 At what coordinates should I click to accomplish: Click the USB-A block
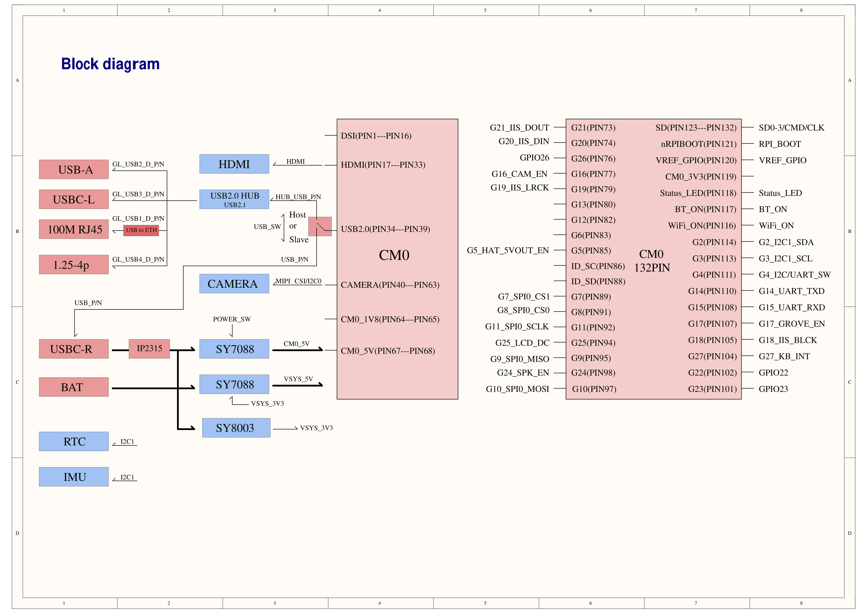click(74, 170)
